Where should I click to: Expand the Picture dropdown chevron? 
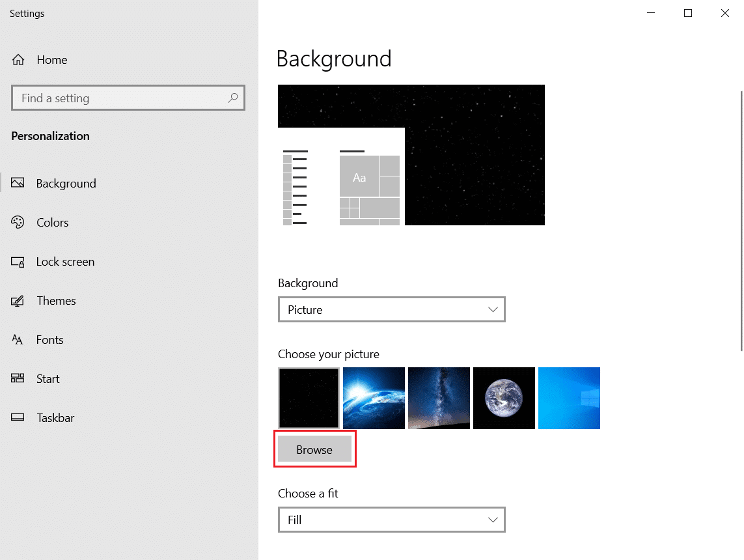coord(493,309)
